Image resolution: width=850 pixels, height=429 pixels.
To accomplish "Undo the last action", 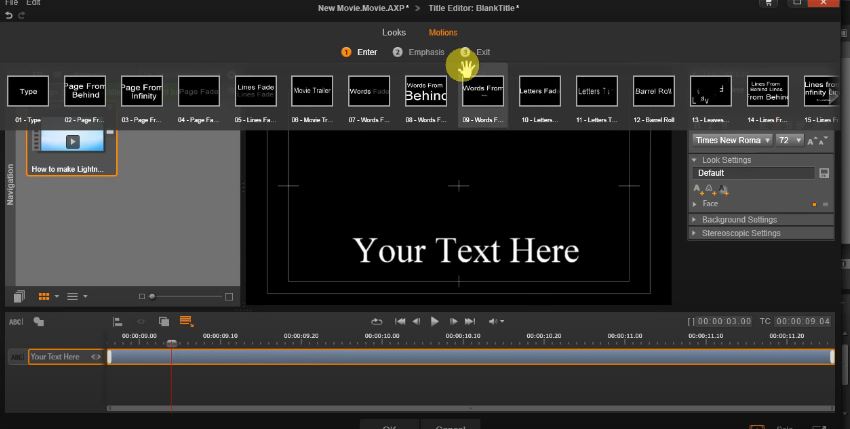I will tap(9, 16).
